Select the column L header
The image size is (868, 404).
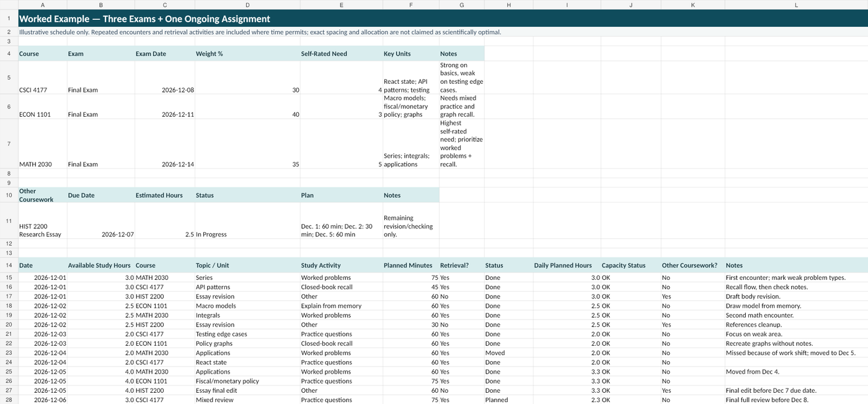[x=796, y=5]
